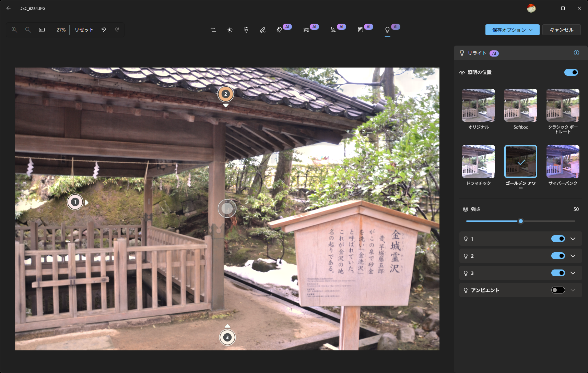
Task: Click the user avatar in title bar
Action: [531, 8]
